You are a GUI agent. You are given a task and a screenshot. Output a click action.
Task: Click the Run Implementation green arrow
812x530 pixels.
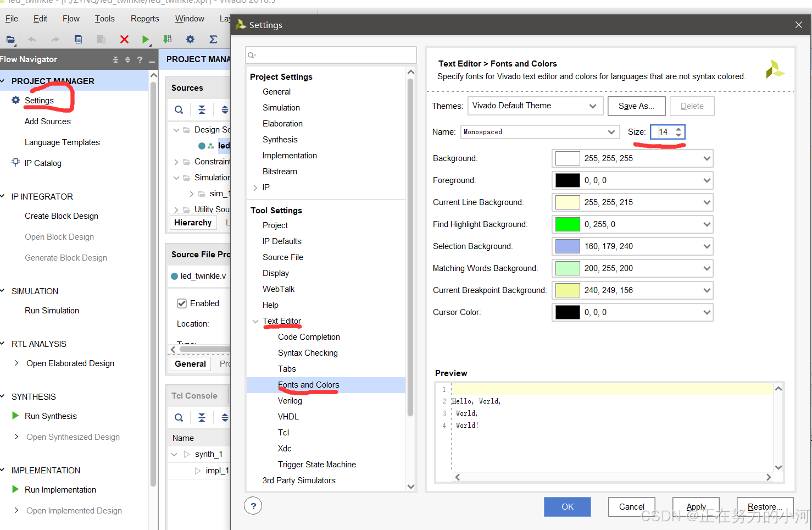(x=15, y=489)
